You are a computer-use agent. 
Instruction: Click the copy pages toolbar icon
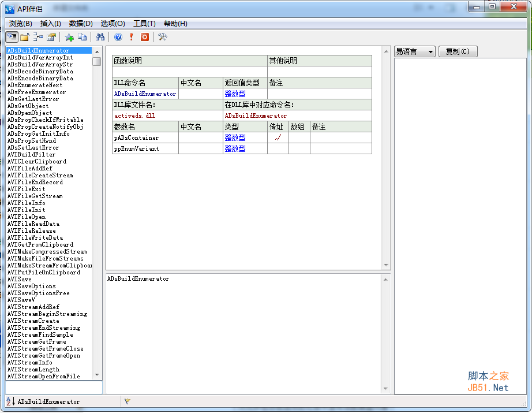[x=83, y=37]
